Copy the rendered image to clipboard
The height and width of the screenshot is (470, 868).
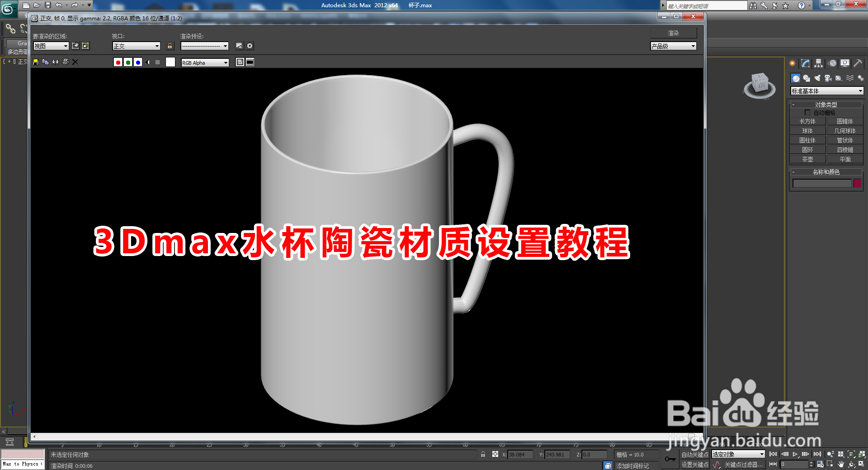click(x=45, y=62)
